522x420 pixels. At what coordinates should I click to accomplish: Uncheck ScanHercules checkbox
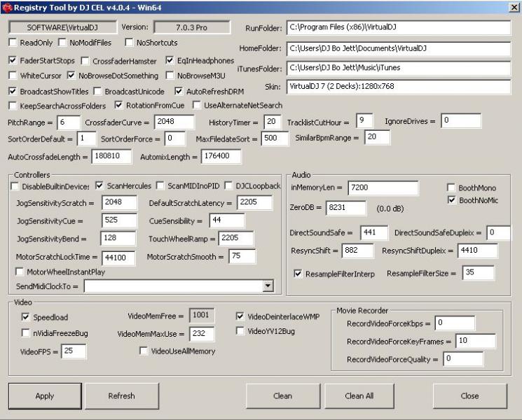[x=99, y=185]
